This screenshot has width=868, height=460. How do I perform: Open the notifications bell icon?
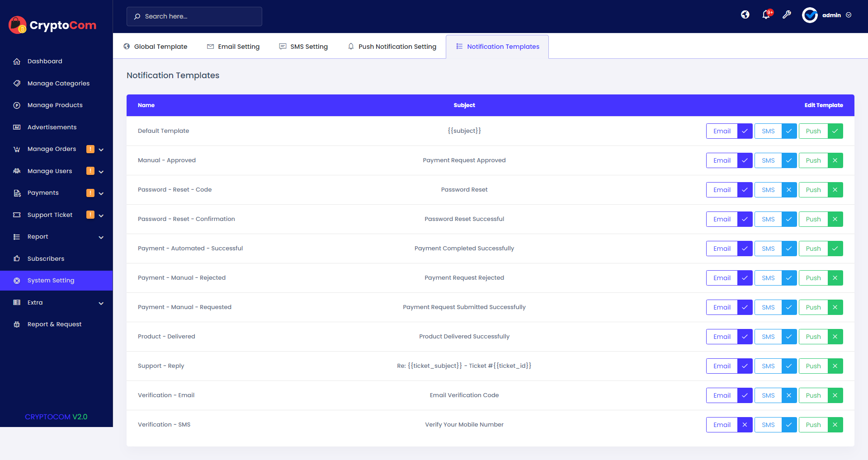click(766, 15)
